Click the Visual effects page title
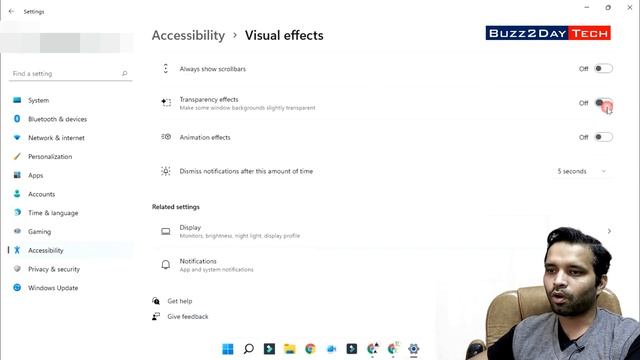Viewport: 640px width, 360px height. pos(284,36)
